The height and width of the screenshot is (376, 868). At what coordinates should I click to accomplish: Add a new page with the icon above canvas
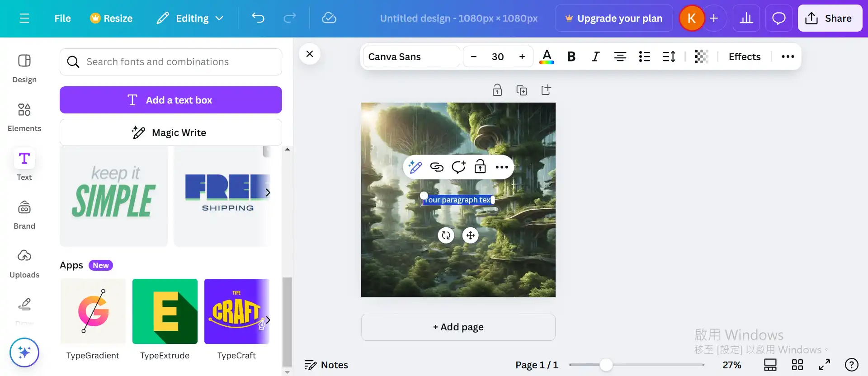pos(546,90)
